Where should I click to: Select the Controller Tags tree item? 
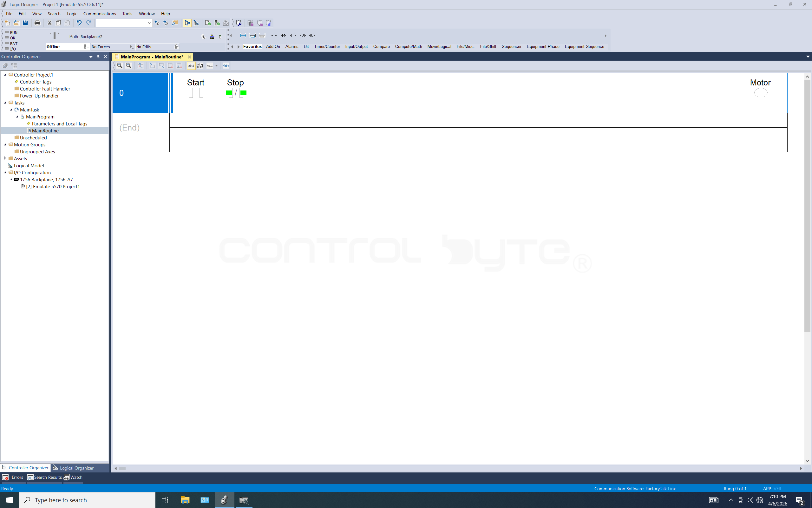tap(36, 82)
